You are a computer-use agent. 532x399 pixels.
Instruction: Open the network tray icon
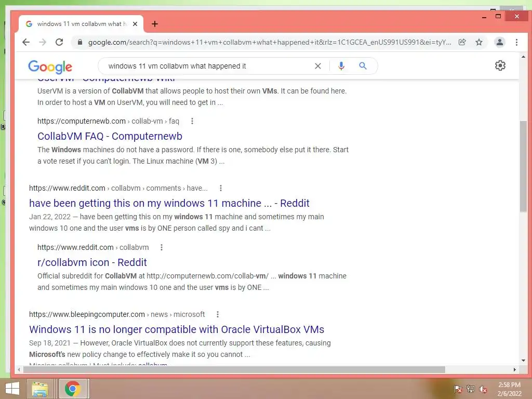pos(471,389)
